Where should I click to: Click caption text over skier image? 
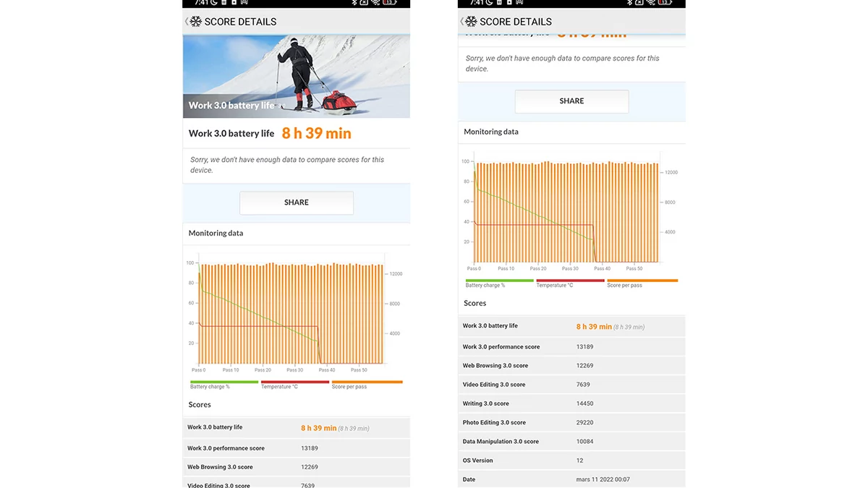[x=231, y=106]
